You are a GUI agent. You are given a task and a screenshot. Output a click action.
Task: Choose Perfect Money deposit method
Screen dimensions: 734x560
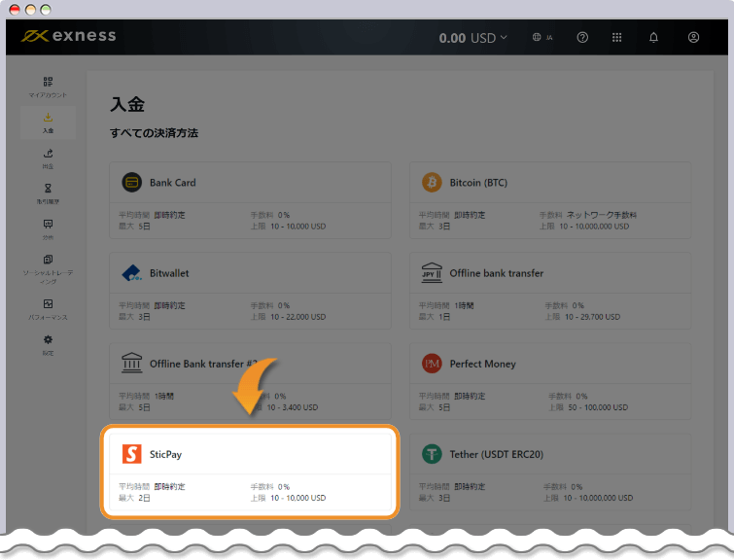[550, 381]
